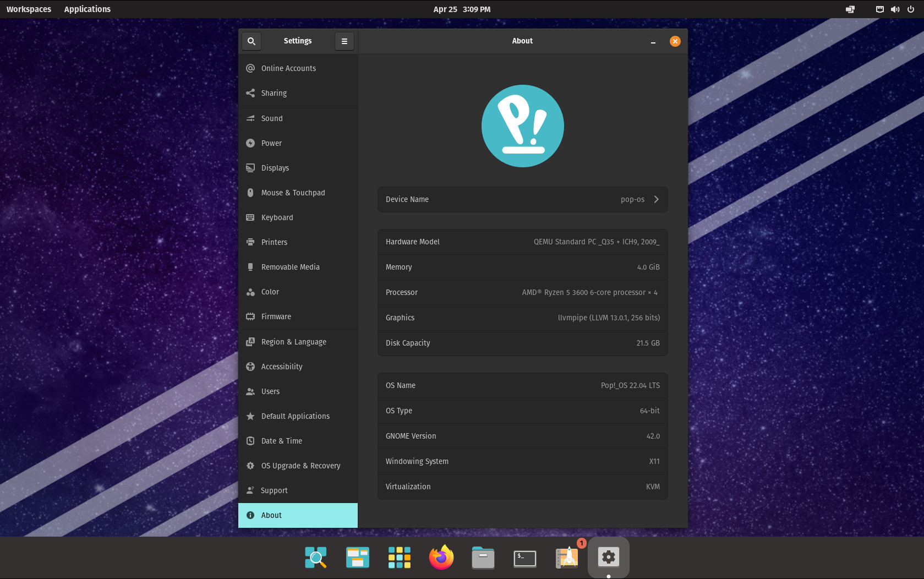Open the launcher search dock icon

pyautogui.click(x=316, y=558)
